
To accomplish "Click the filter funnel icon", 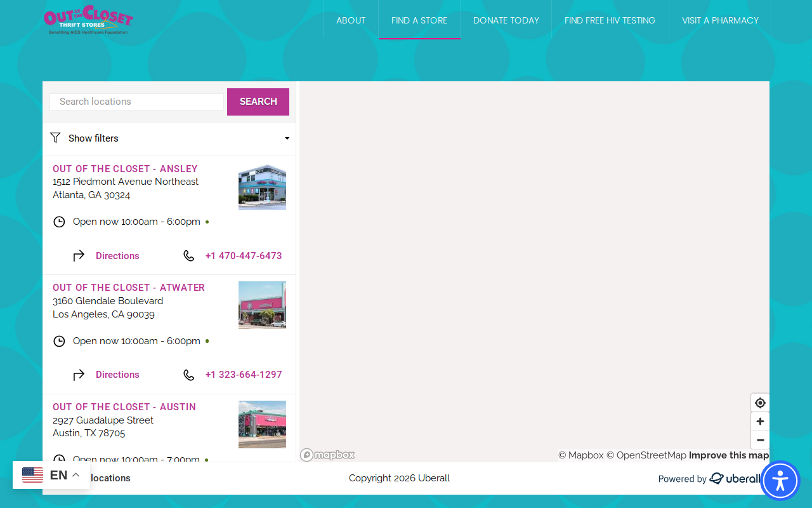I will 55,138.
